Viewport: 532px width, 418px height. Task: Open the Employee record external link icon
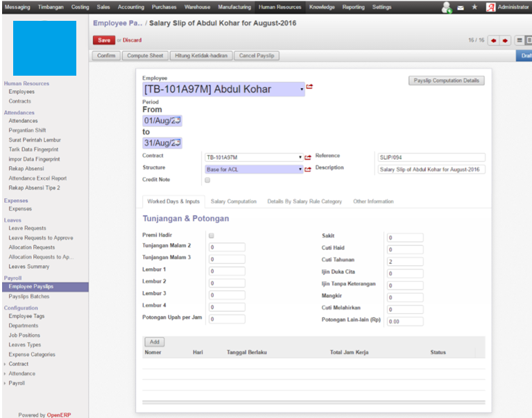coord(310,87)
